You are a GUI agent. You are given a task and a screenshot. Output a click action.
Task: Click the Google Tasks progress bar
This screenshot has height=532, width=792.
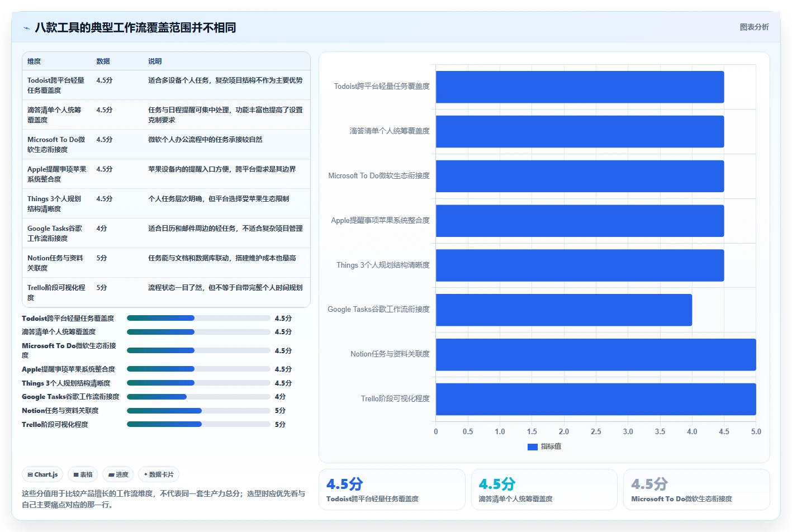tap(198, 397)
